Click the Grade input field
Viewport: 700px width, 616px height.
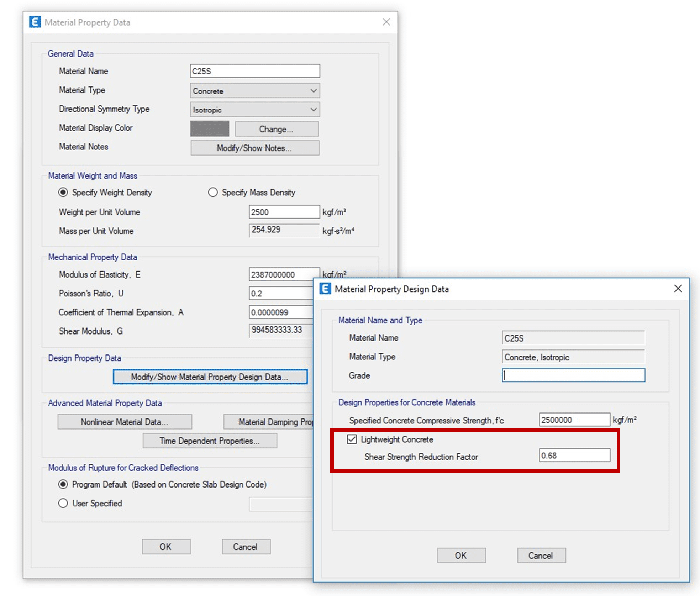tap(573, 375)
